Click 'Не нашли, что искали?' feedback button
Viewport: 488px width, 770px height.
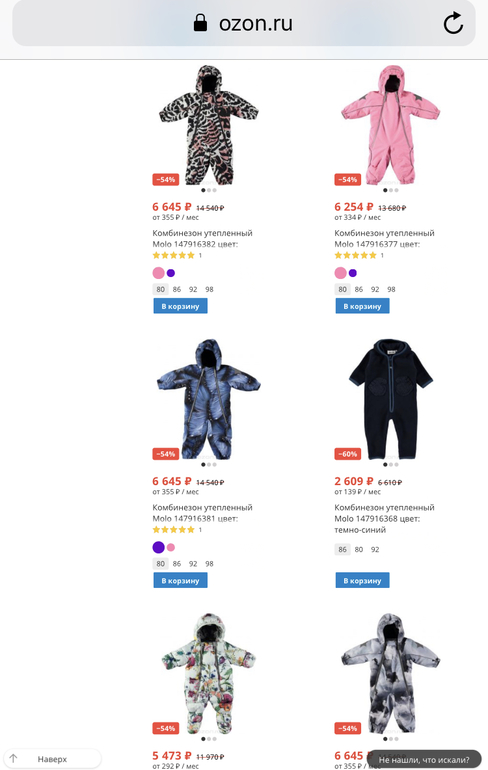(424, 759)
